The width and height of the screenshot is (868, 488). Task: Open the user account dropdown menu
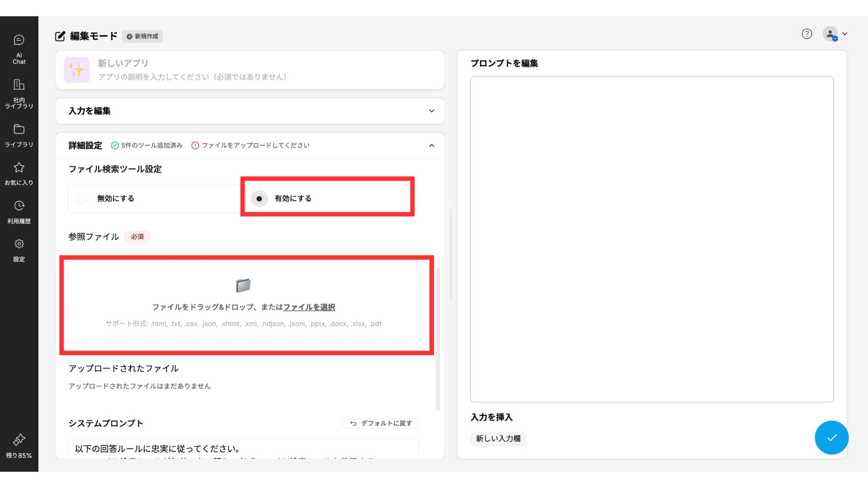[x=835, y=34]
